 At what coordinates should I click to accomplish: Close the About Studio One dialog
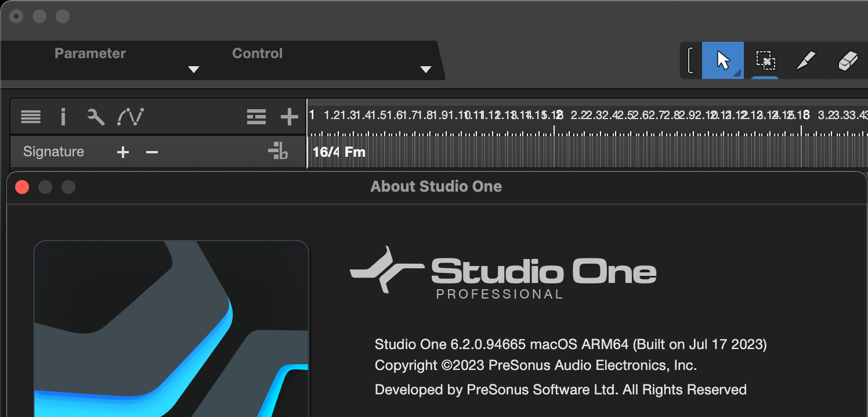point(22,187)
